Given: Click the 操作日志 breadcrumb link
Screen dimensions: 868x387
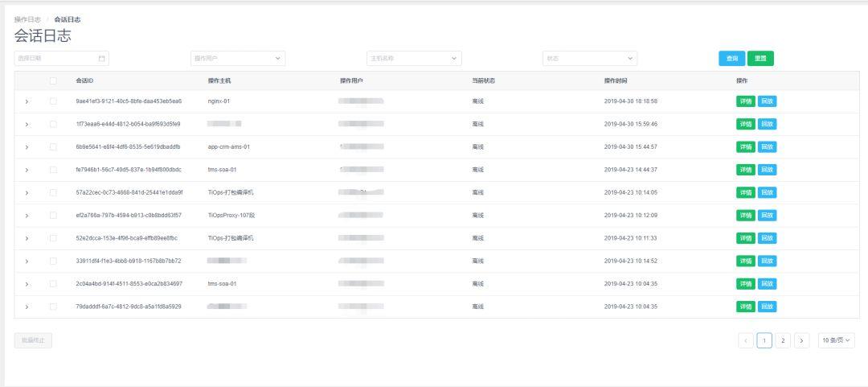Looking at the screenshot, I should pos(27,19).
